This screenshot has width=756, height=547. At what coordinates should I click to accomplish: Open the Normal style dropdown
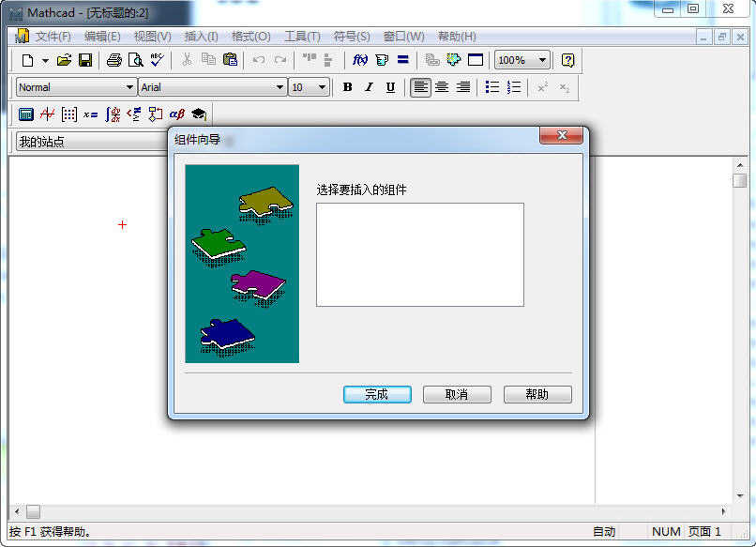coord(127,87)
